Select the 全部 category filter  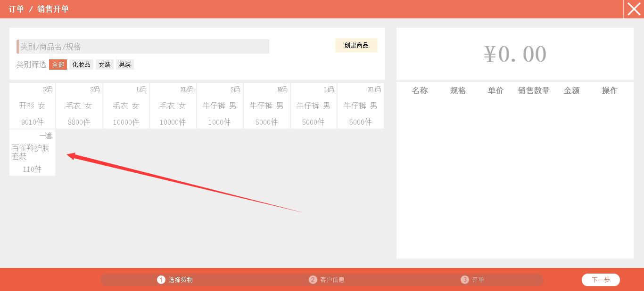click(58, 65)
